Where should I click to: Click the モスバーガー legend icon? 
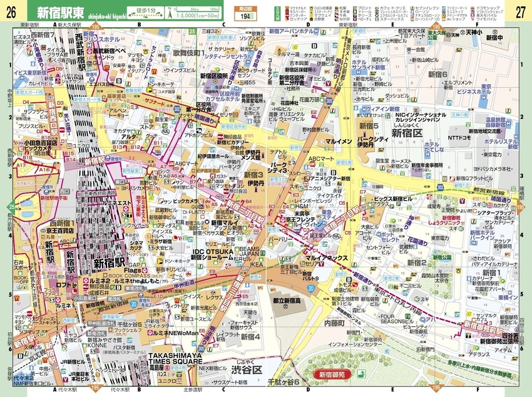(x=287, y=11)
